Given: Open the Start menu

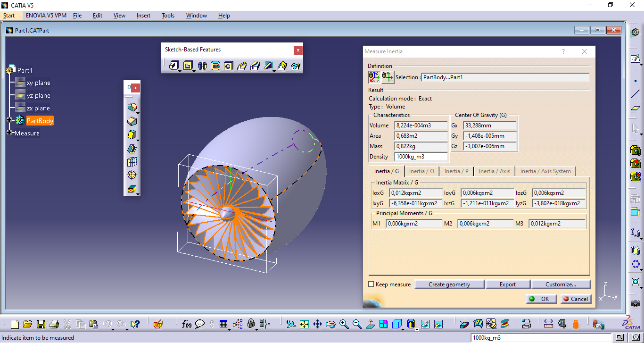Looking at the screenshot, I should click(9, 16).
